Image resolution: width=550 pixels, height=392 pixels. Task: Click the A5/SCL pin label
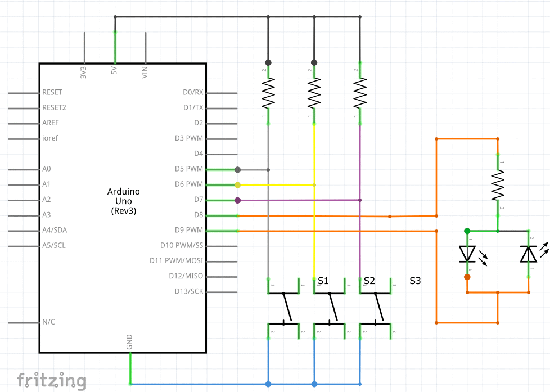click(54, 245)
